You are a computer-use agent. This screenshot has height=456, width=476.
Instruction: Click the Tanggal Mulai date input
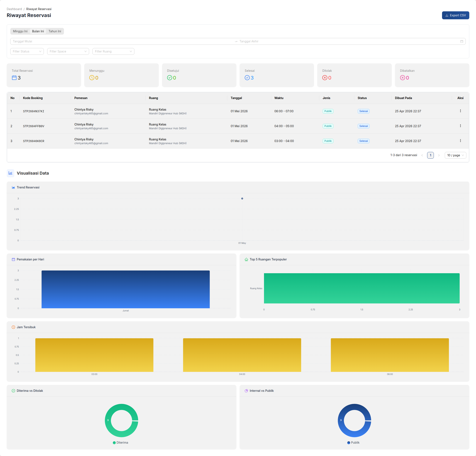click(123, 41)
